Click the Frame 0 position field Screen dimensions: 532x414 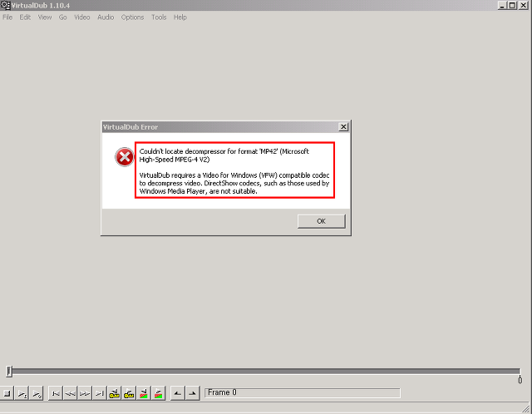[x=303, y=393]
